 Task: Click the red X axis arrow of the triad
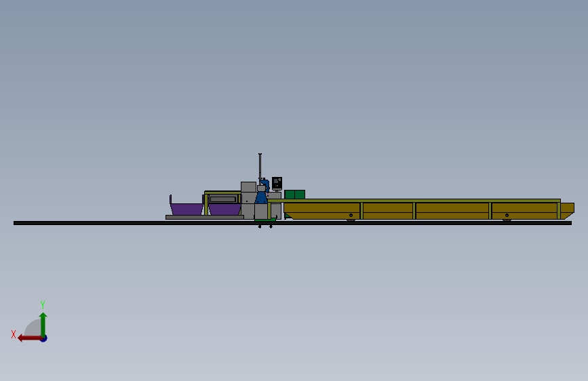pyautogui.click(x=30, y=338)
